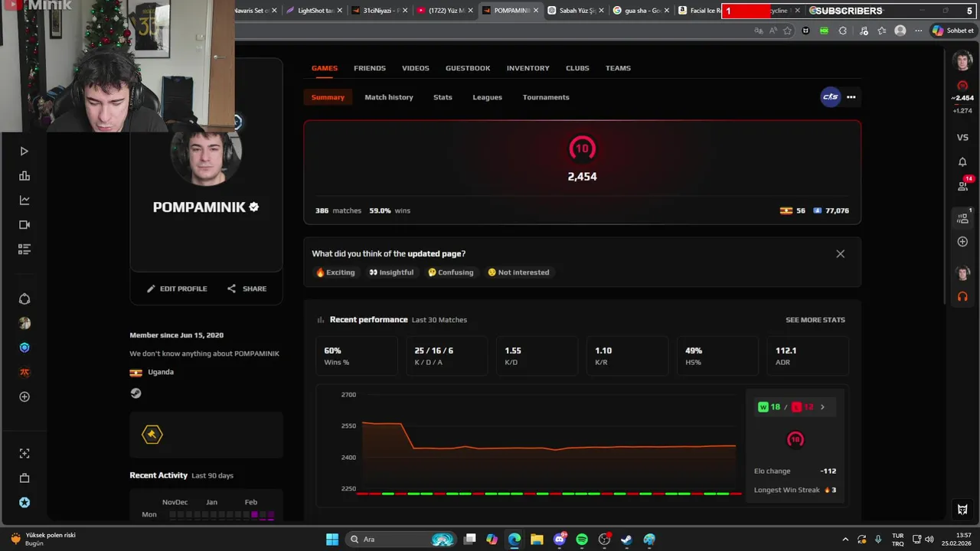Switch to the LightShot browser tab
980x551 pixels.
pyautogui.click(x=314, y=11)
